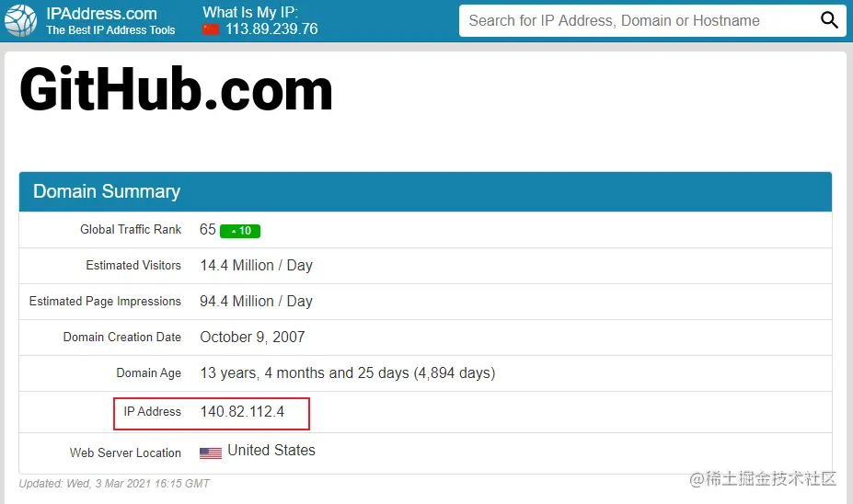
Task: Click the Domain Creation Date label
Action: tap(121, 338)
